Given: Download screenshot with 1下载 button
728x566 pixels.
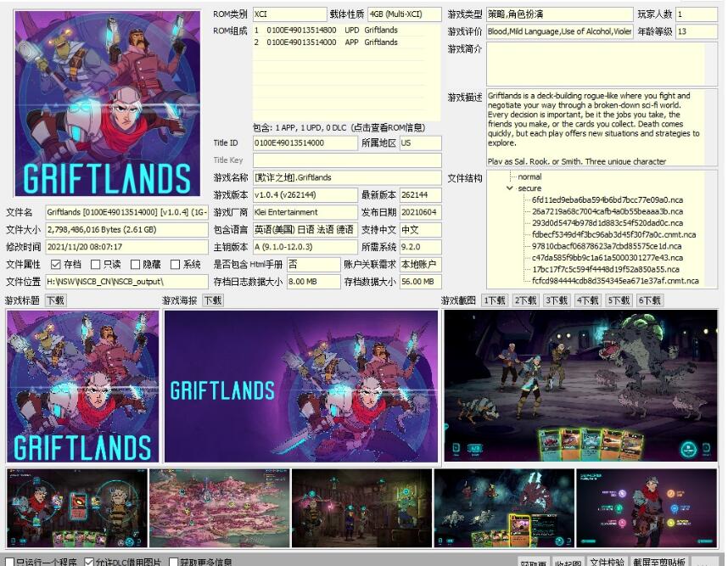Looking at the screenshot, I should tap(494, 300).
